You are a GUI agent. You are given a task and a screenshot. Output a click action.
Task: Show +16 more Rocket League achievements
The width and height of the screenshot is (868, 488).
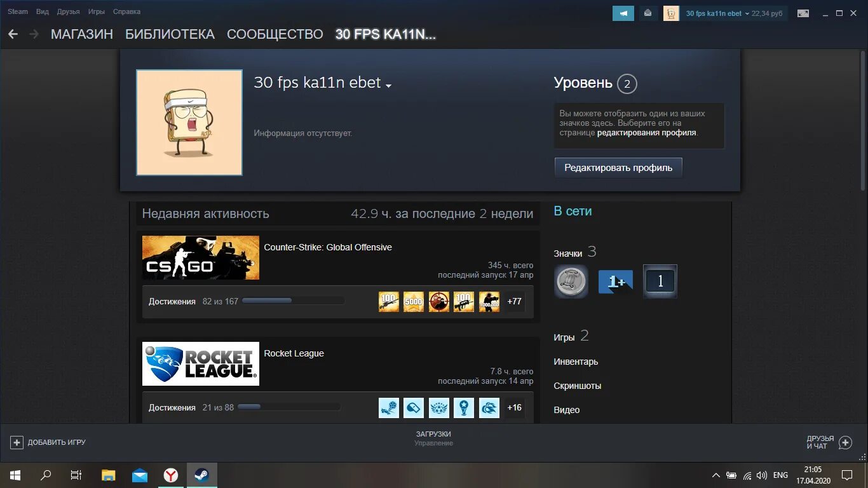pos(515,408)
